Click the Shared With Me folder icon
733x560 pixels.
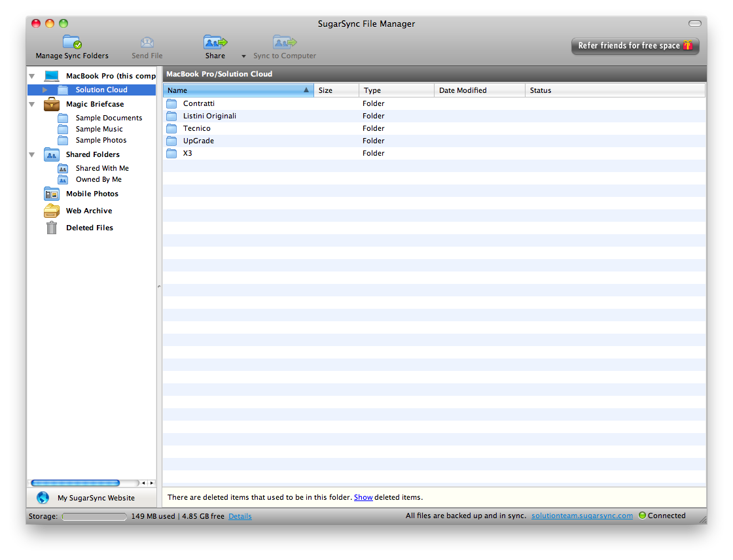point(63,168)
